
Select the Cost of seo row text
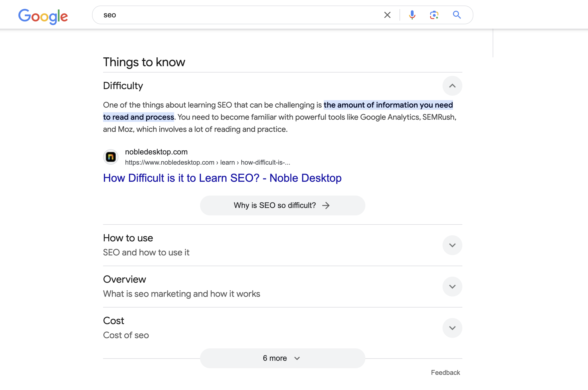click(x=126, y=335)
